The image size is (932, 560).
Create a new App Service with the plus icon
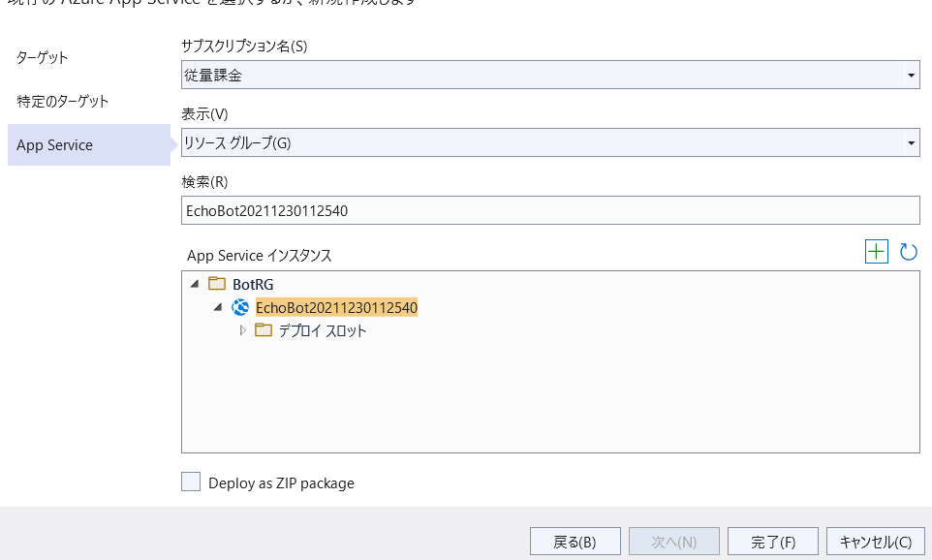point(877,251)
